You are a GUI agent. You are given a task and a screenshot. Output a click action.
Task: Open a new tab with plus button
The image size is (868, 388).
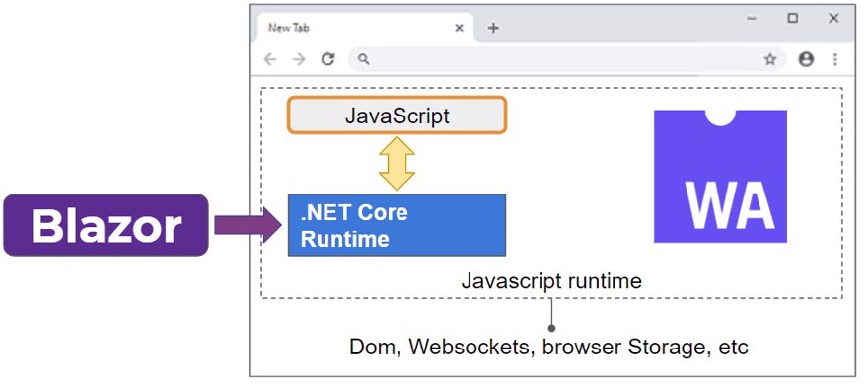tap(493, 28)
